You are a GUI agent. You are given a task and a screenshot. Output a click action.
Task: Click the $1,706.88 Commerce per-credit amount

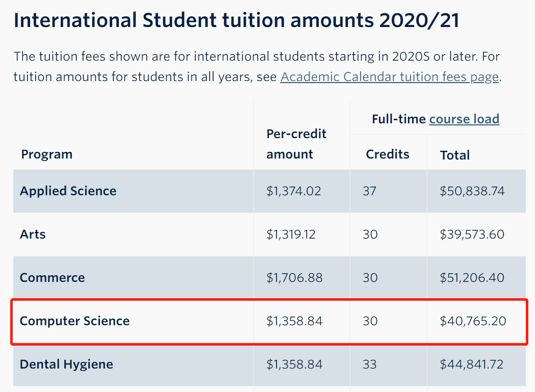pyautogui.click(x=294, y=278)
